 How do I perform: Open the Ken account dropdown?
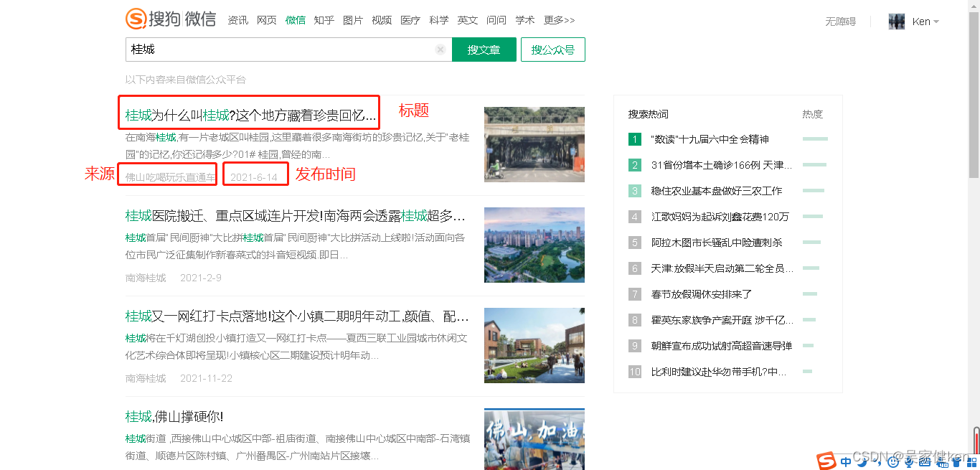[920, 21]
